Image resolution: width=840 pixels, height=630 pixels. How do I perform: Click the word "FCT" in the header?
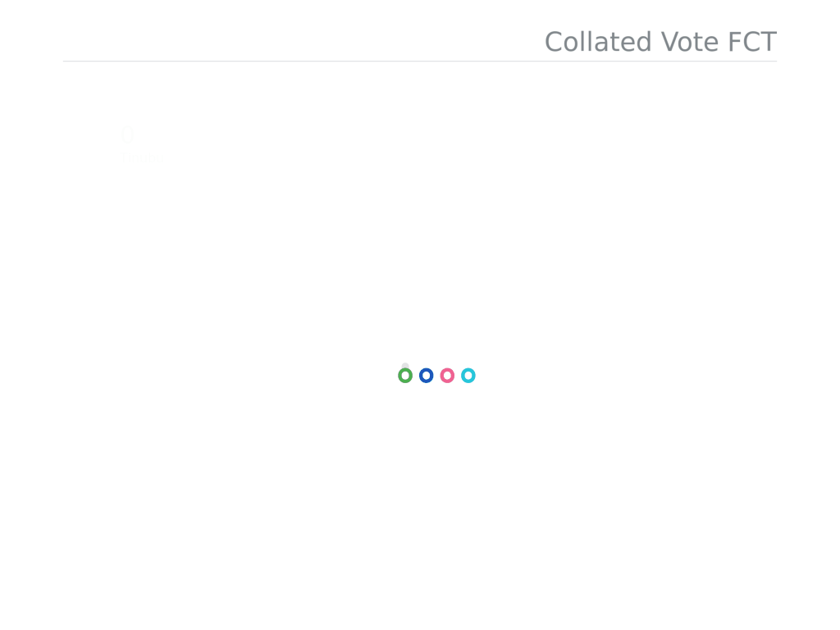[752, 42]
